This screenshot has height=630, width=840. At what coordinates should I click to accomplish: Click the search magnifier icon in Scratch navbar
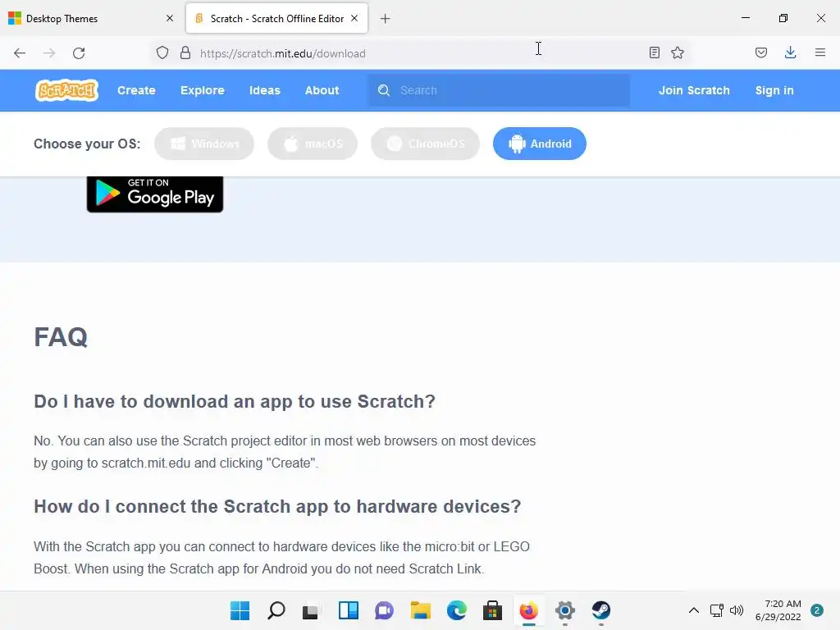pyautogui.click(x=384, y=90)
